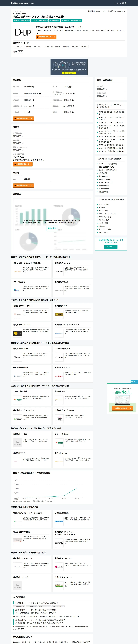Viewport: 138px width, 644px height.
Task: Open the スタージュ株式会社 card
Action: [73, 355]
